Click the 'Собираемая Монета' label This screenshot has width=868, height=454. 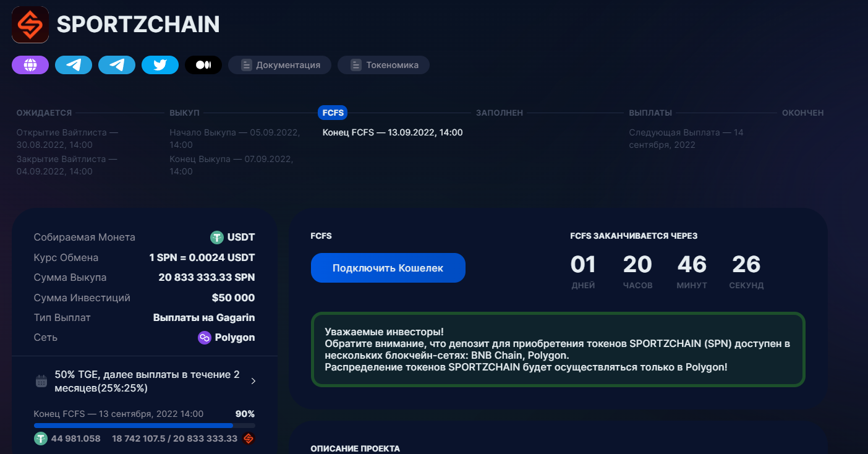point(85,238)
